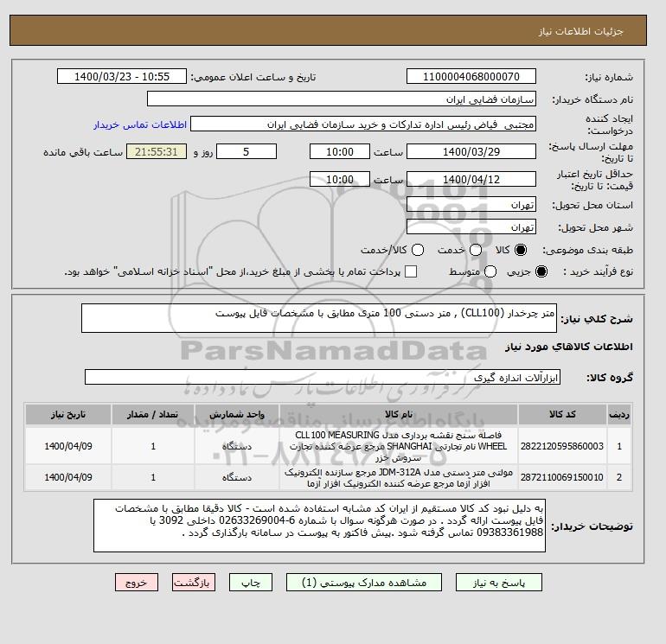Click the buyer notes text area
The width and height of the screenshot is (666, 644).
319,526
